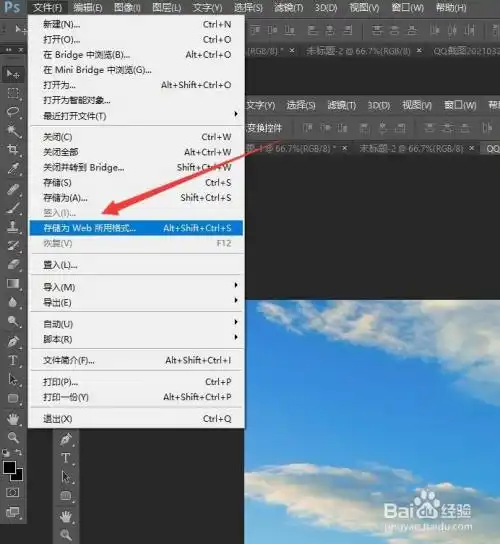Choose 文件简介(F)... menu entry
Viewport: 500px width, 544px height.
coord(137,360)
